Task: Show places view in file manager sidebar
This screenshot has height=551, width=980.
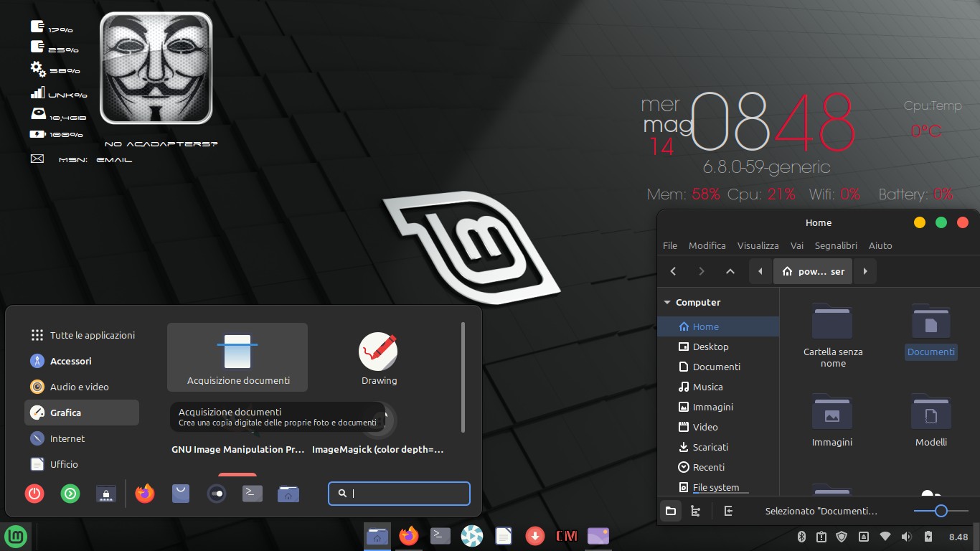Action: (x=671, y=511)
